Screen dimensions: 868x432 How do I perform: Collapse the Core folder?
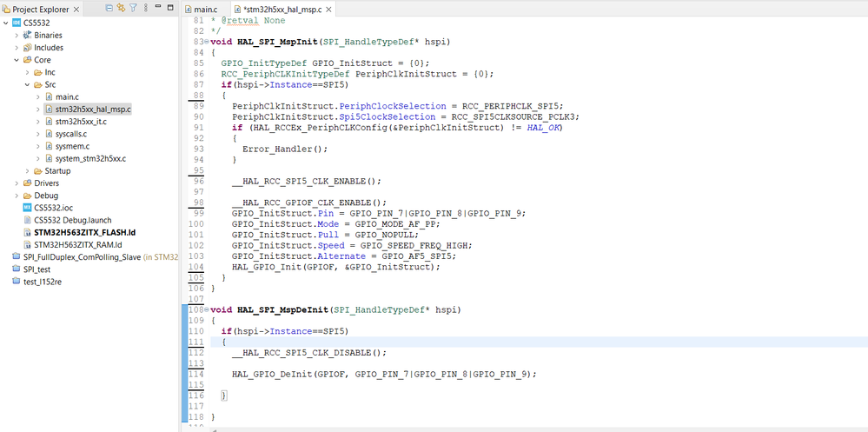tap(17, 61)
